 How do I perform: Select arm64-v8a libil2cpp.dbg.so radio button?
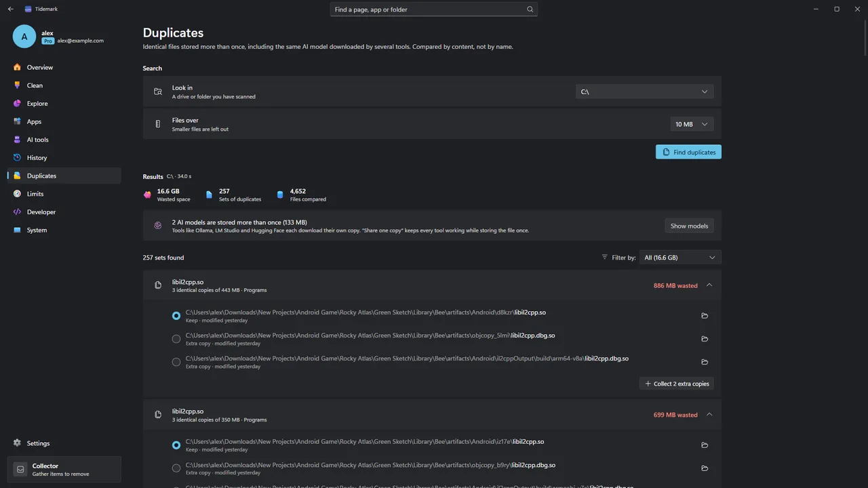coord(176,362)
